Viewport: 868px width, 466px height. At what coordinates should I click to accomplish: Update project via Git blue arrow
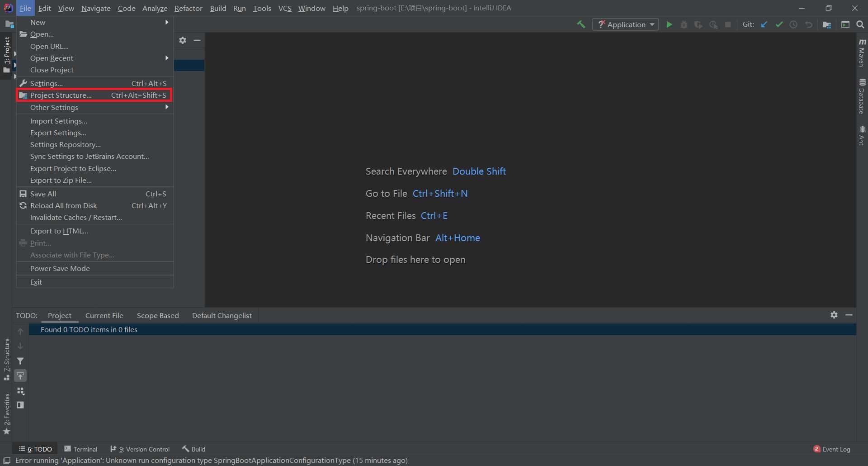[764, 24]
